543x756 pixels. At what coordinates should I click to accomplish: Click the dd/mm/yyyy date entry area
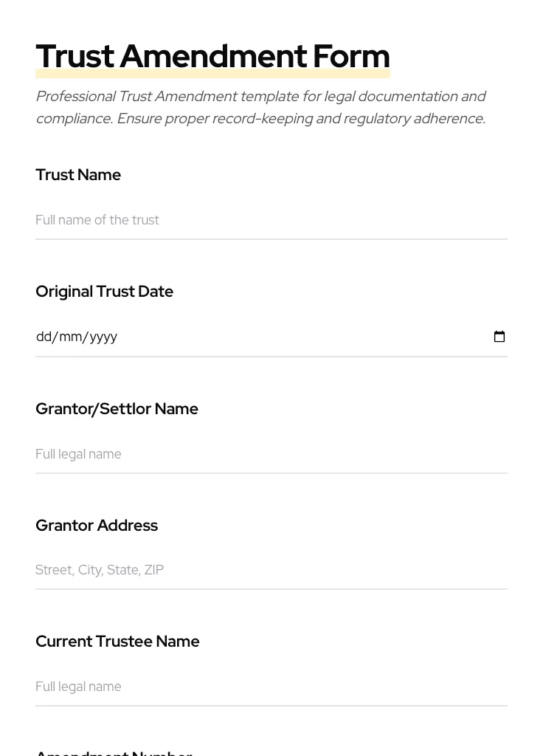[77, 337]
